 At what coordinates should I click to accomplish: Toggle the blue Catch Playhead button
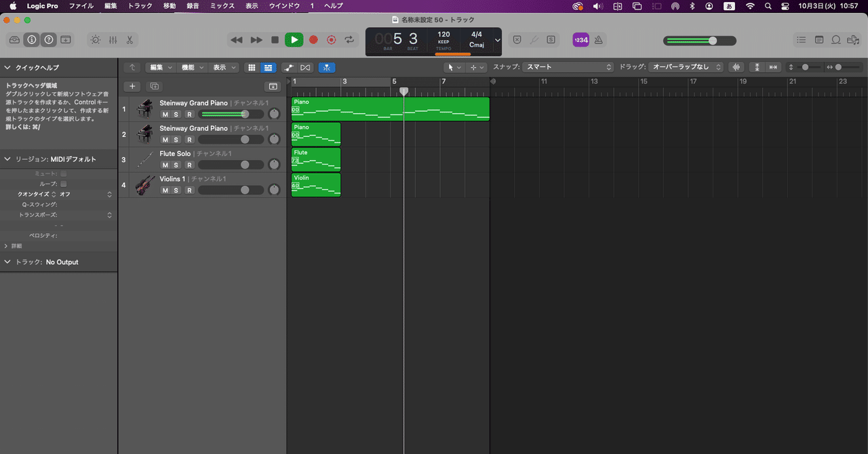coord(326,67)
